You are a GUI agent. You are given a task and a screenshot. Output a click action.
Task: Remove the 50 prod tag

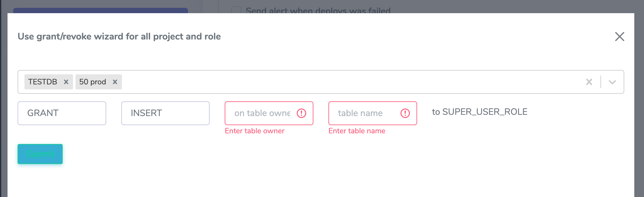115,82
